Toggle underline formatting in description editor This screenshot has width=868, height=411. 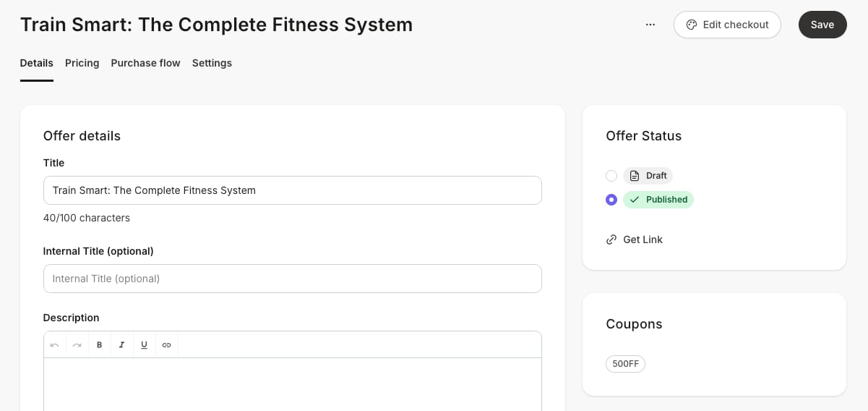(x=144, y=345)
